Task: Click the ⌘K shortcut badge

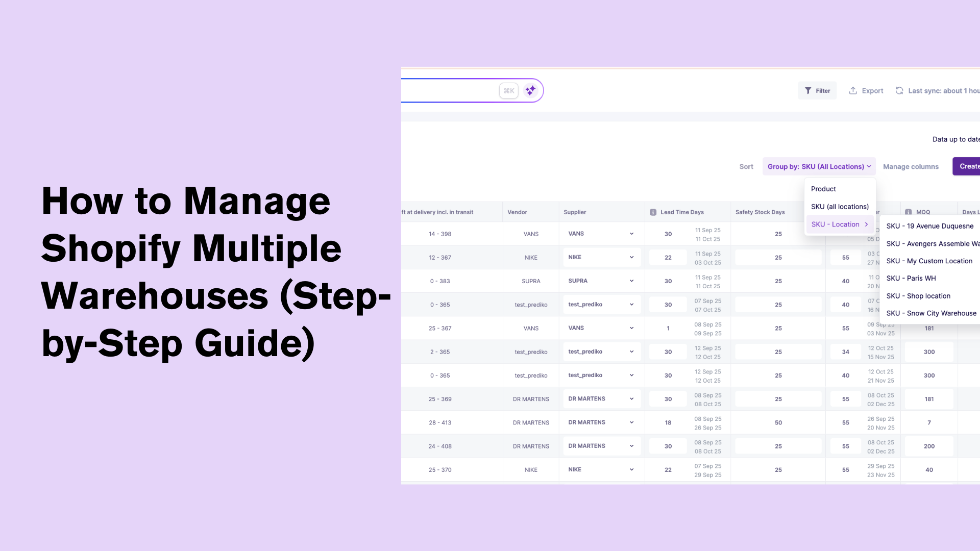Action: (x=509, y=91)
